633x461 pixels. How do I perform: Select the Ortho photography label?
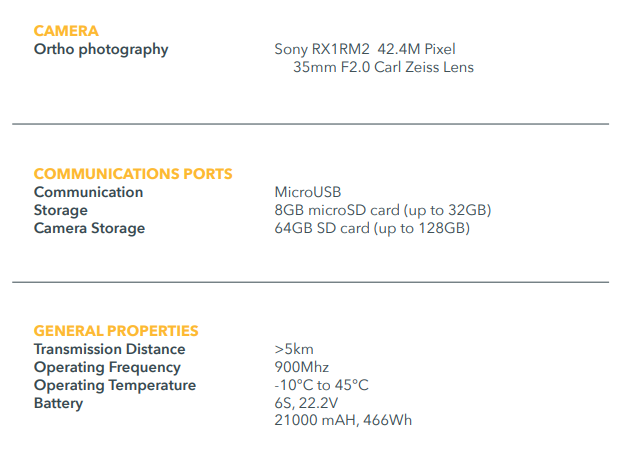pyautogui.click(x=101, y=49)
